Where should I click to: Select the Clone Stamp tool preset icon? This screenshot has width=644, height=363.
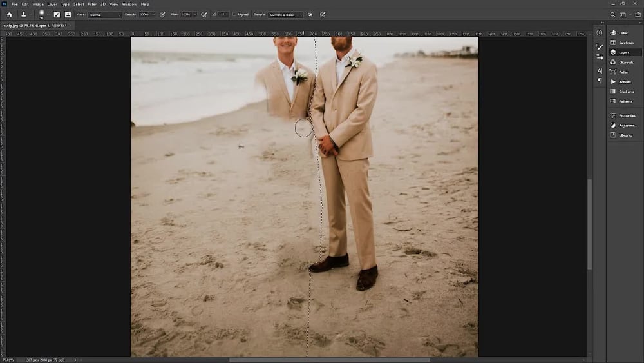pos(23,14)
